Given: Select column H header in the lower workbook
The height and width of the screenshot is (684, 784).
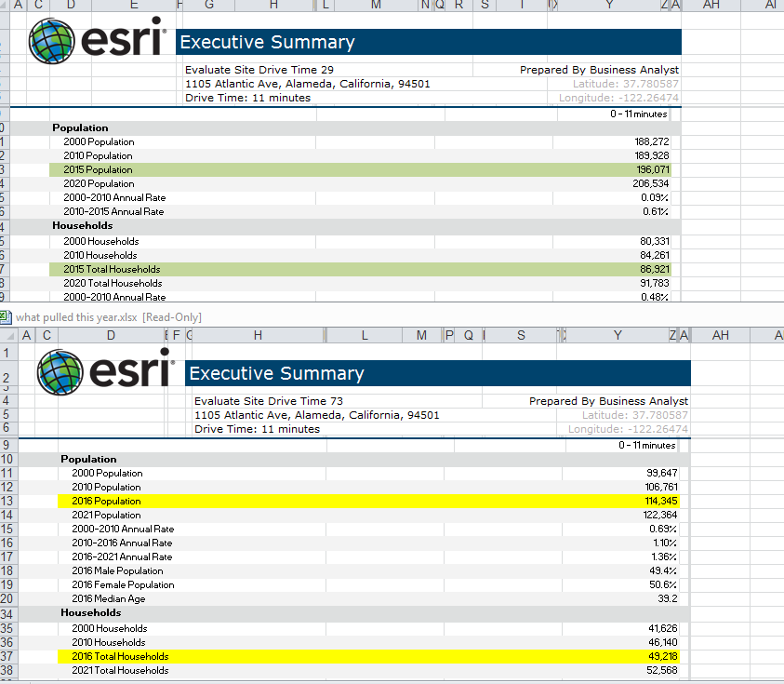Looking at the screenshot, I should (258, 335).
